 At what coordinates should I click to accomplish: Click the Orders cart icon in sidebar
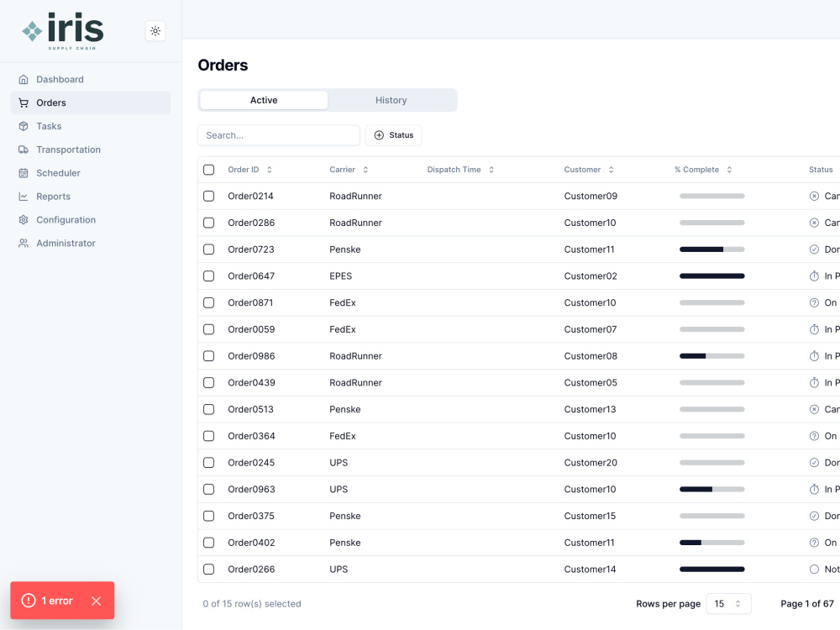tap(24, 102)
